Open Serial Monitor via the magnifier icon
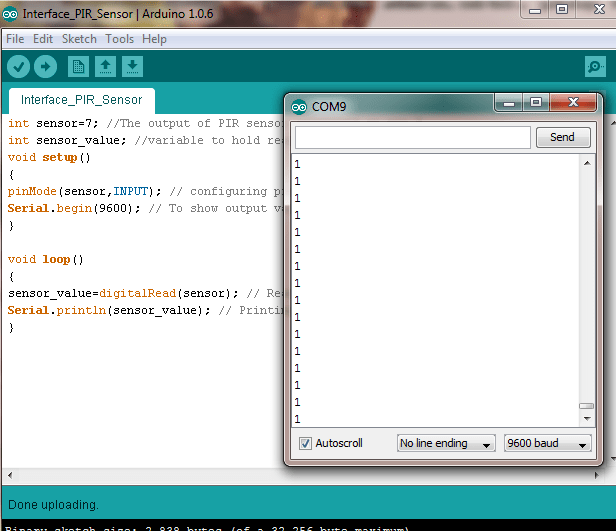The width and height of the screenshot is (616, 531). click(x=595, y=66)
